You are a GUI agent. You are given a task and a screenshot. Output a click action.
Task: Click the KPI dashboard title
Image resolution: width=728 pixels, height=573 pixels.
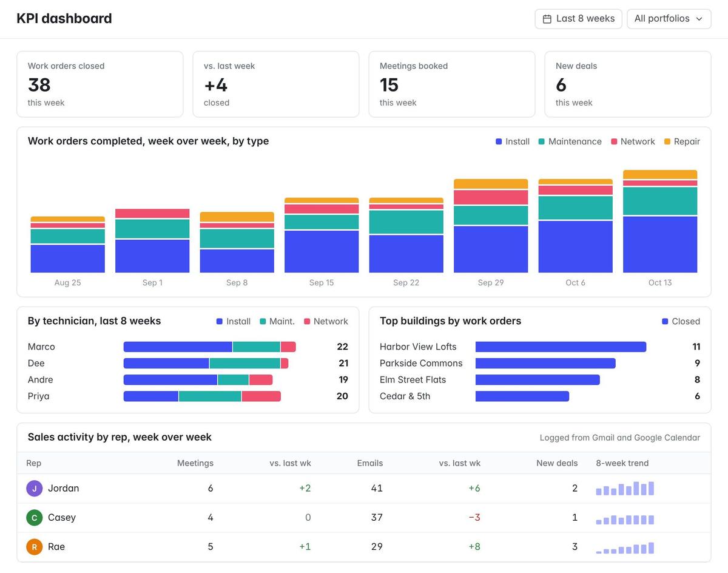[64, 18]
